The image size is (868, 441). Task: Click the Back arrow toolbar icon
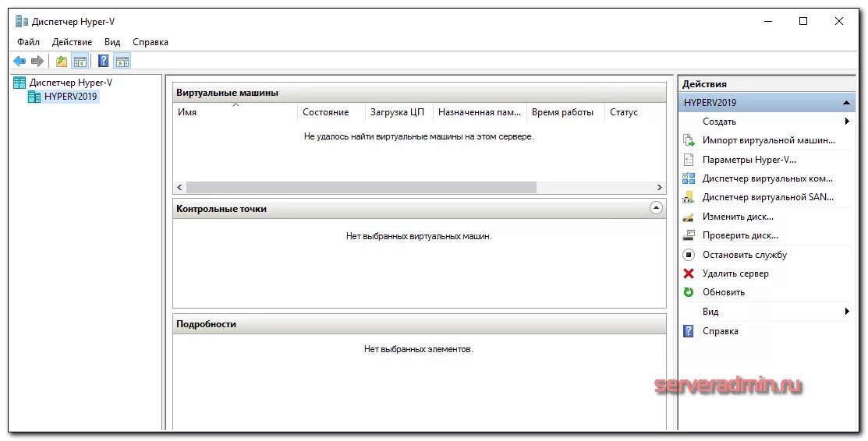[19, 61]
